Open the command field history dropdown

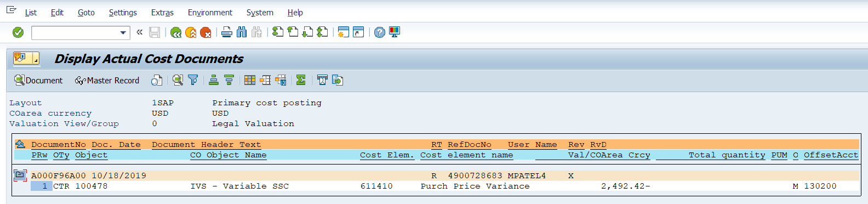pos(123,33)
